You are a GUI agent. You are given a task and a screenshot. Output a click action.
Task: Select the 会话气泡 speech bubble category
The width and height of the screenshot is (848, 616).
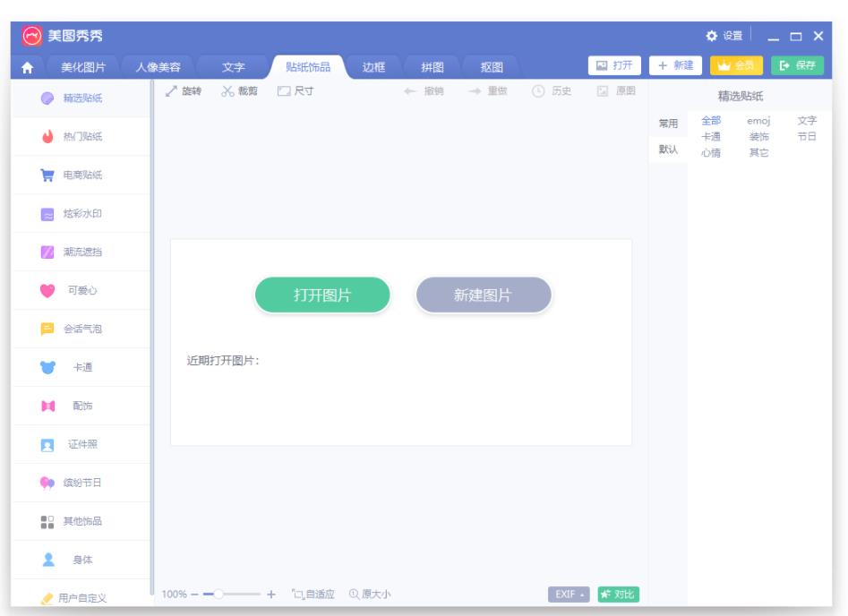pyautogui.click(x=49, y=329)
